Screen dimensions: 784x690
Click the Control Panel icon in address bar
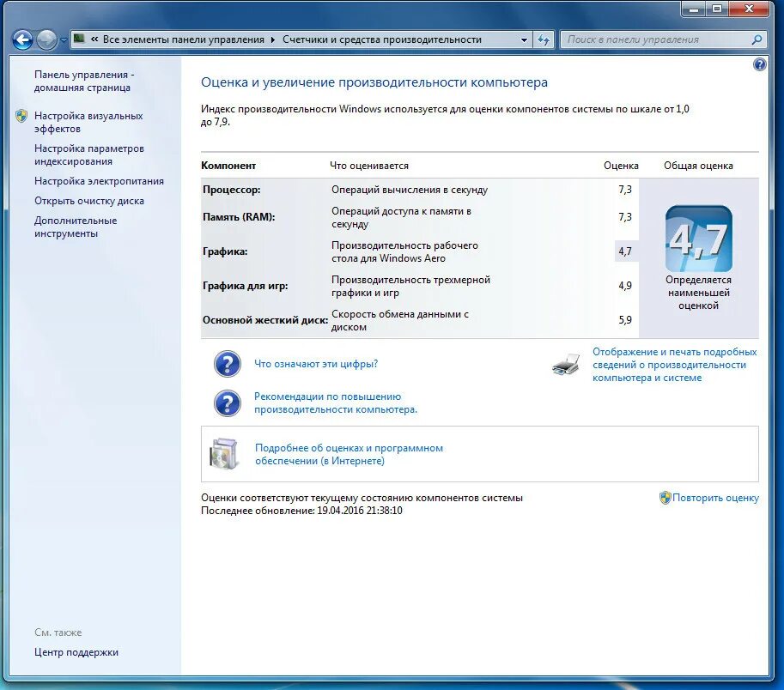pyautogui.click(x=79, y=39)
